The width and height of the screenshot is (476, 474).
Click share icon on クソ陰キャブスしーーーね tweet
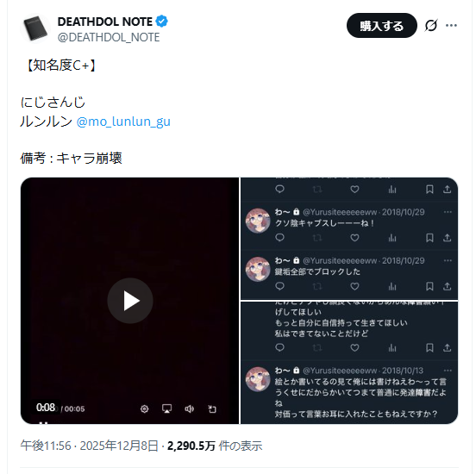click(448, 238)
